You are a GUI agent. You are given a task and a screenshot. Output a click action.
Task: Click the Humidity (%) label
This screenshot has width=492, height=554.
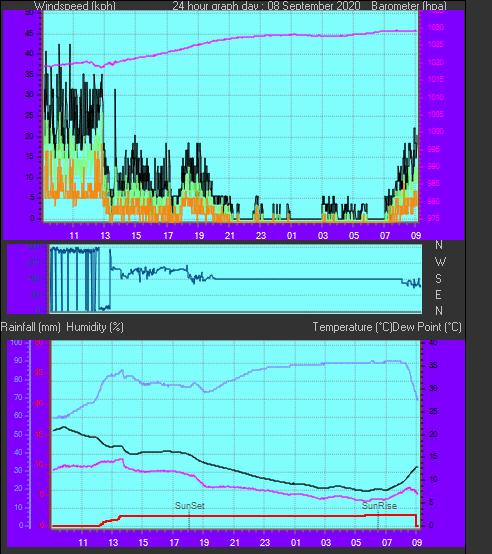pyautogui.click(x=95, y=327)
